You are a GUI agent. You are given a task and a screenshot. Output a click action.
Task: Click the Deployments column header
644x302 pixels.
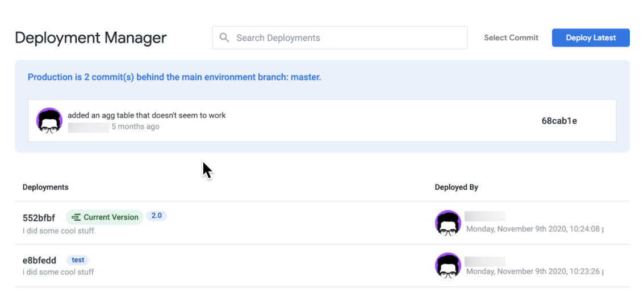45,187
